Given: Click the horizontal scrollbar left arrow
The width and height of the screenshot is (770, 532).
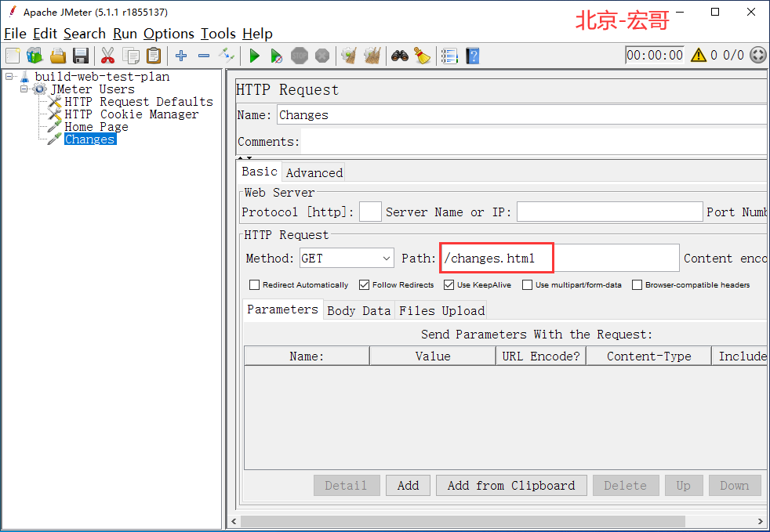Looking at the screenshot, I should 234,521.
